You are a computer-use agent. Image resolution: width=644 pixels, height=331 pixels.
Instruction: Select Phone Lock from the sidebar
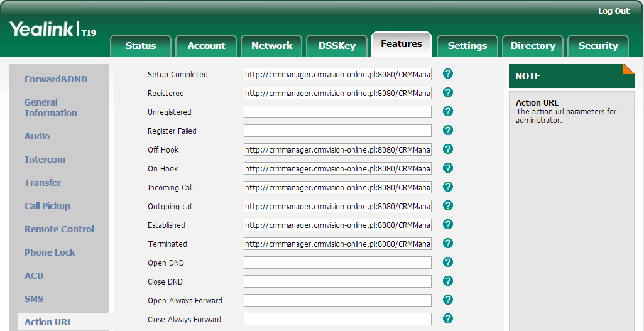50,252
